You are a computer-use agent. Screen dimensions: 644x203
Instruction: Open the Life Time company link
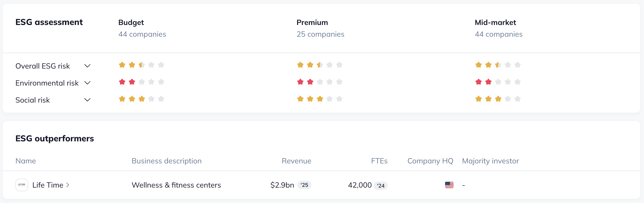[48, 185]
